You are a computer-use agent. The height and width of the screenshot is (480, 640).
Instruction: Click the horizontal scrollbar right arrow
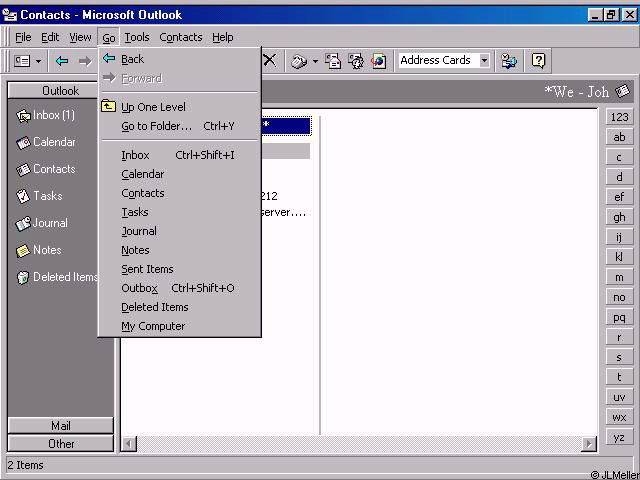(x=589, y=443)
